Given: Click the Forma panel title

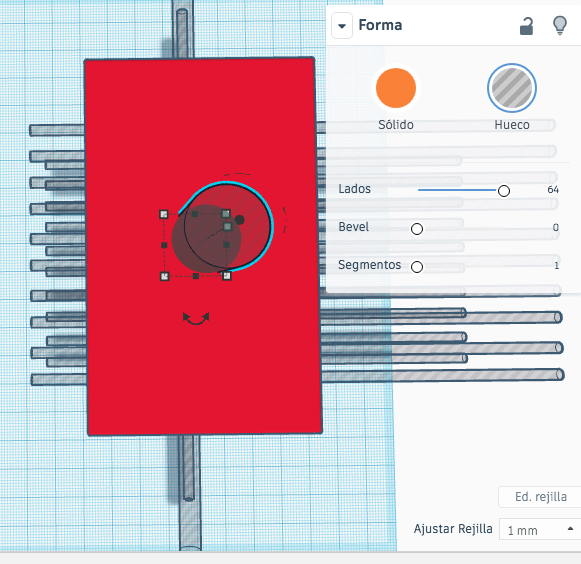Looking at the screenshot, I should (x=380, y=25).
